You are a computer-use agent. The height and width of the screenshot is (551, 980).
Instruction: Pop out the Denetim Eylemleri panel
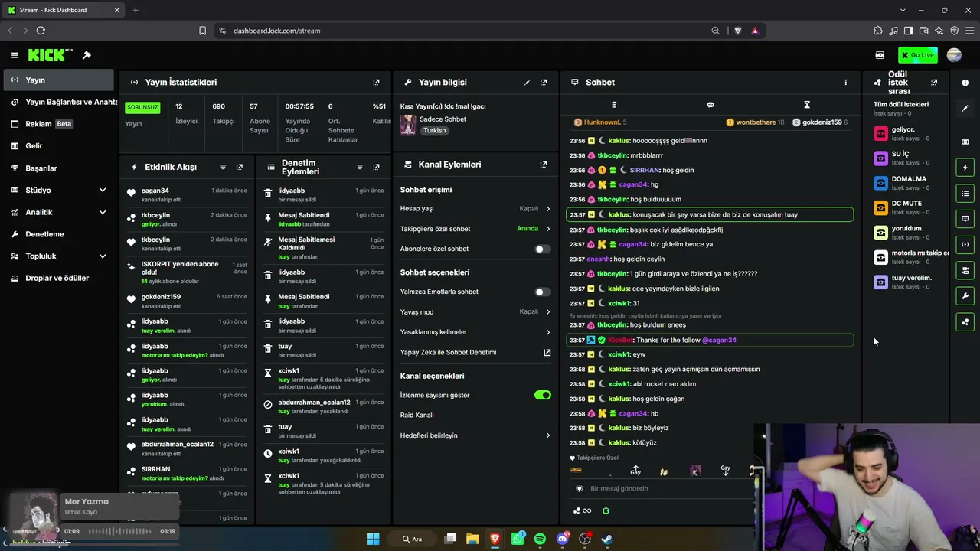coord(376,167)
